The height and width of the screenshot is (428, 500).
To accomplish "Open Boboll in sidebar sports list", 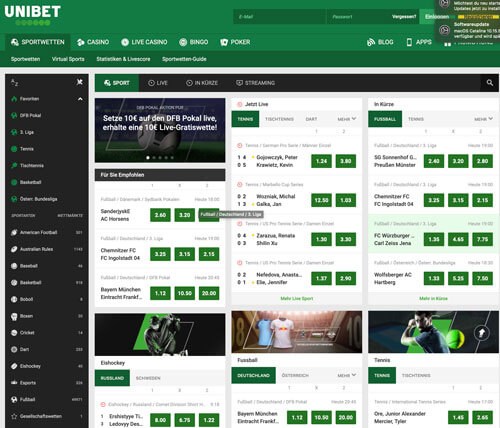I will (26, 299).
